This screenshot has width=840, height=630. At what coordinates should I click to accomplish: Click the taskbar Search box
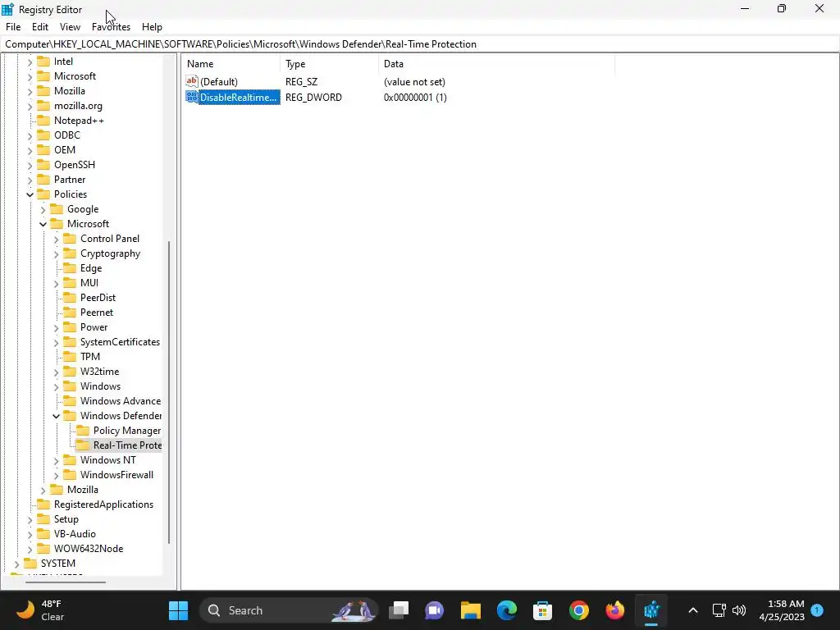pos(288,610)
